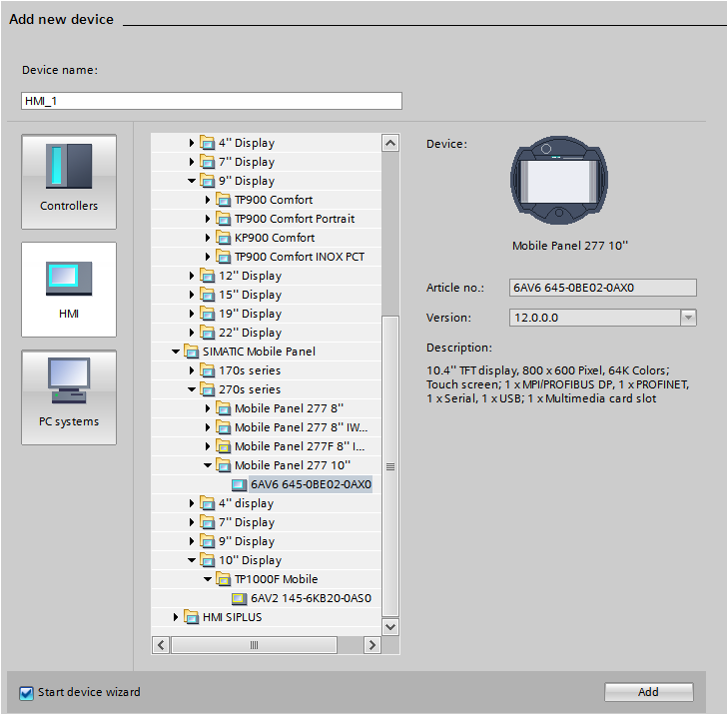The width and height of the screenshot is (728, 715).
Task: Collapse the 270s series folder
Action: pos(192,389)
